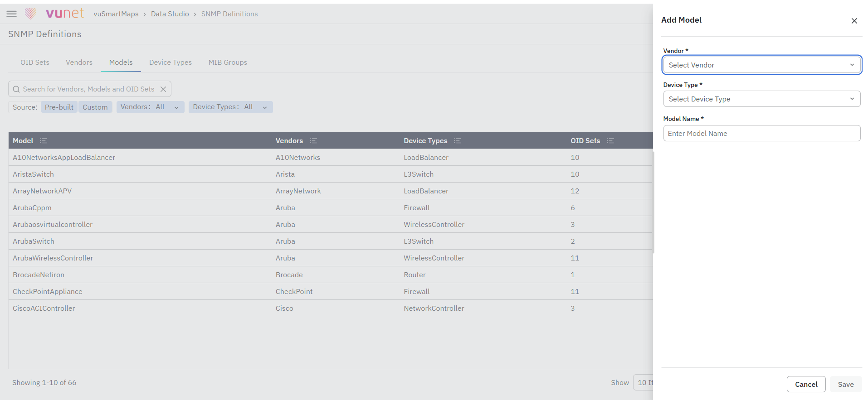This screenshot has width=868, height=400.
Task: Focus the Enter Model Name field
Action: tap(762, 134)
